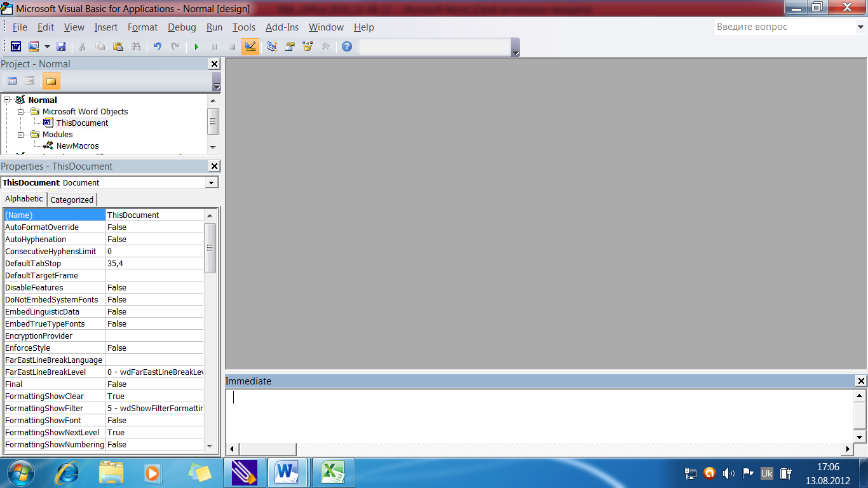The image size is (868, 488).
Task: Open the Edit menu
Action: [46, 27]
